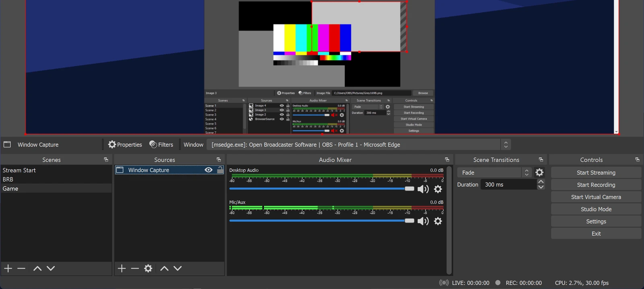
Task: Undock the Scene Transitions panel
Action: [x=541, y=160]
